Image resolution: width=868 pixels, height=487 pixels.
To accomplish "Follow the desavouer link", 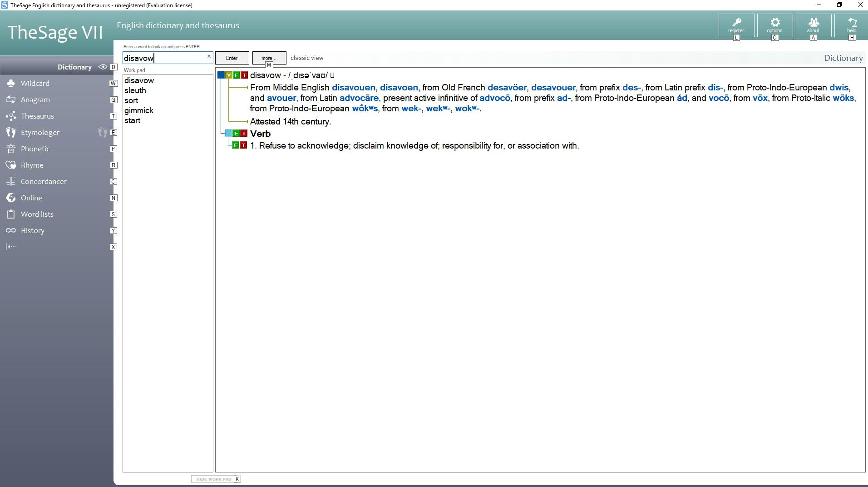I will (553, 88).
